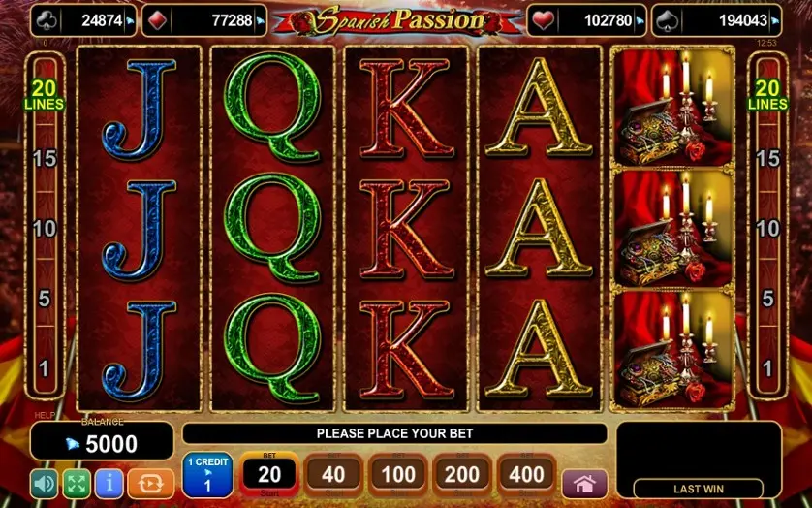Image resolution: width=812 pixels, height=508 pixels.
Task: Select the 200 bet button
Action: point(462,475)
